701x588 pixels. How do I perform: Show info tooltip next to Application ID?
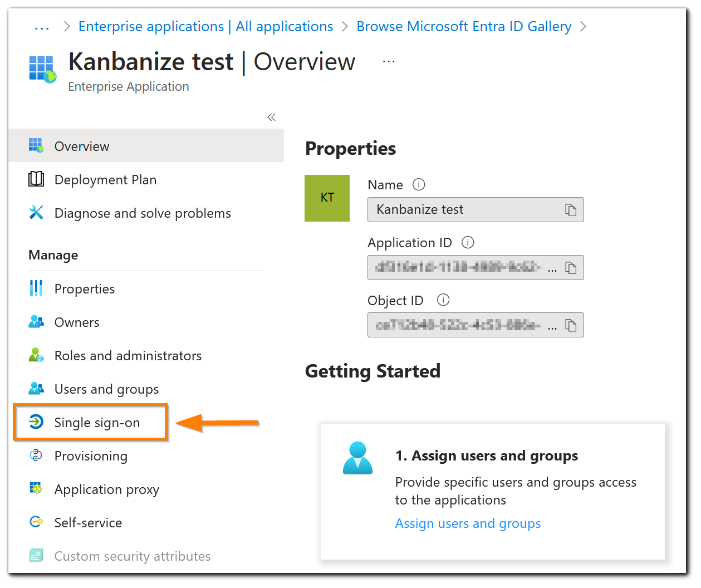pyautogui.click(x=468, y=242)
